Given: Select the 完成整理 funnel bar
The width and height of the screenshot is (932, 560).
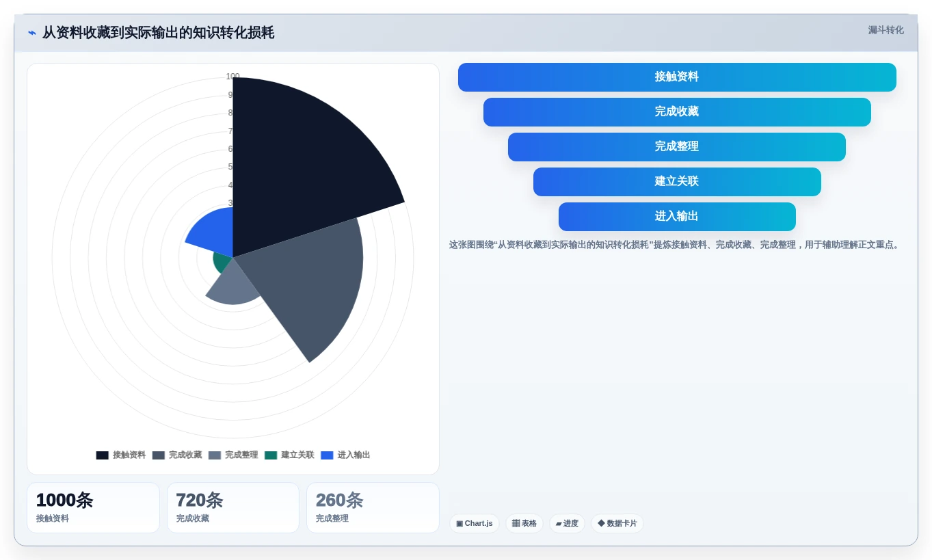Looking at the screenshot, I should (x=677, y=147).
